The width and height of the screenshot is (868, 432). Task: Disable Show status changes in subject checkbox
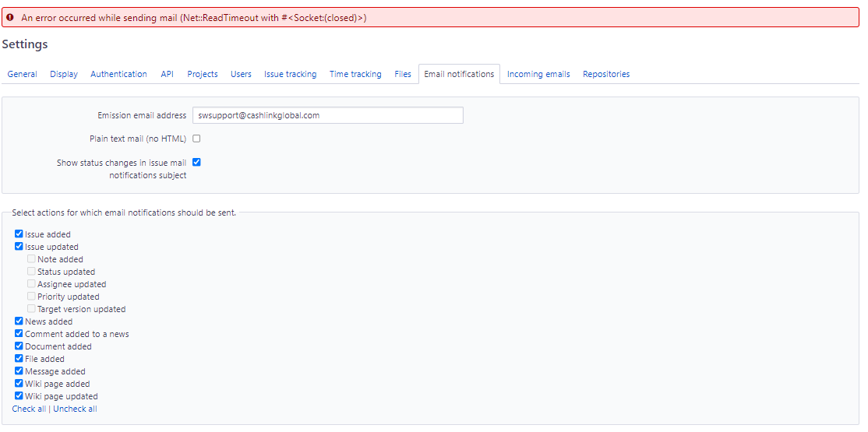(196, 163)
